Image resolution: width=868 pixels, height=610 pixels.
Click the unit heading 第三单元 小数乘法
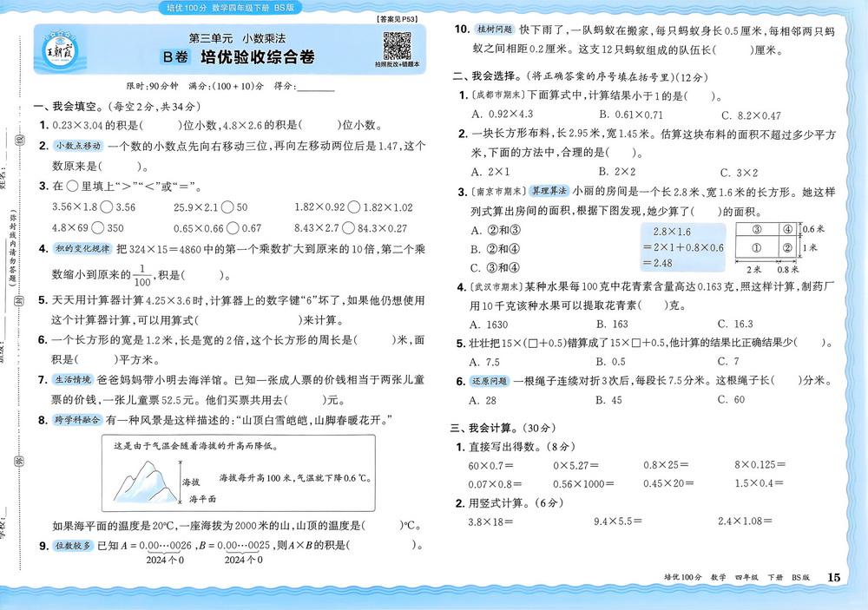click(238, 38)
